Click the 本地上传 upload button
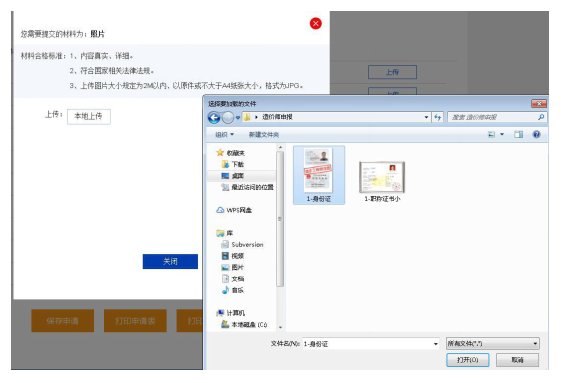 coord(88,117)
